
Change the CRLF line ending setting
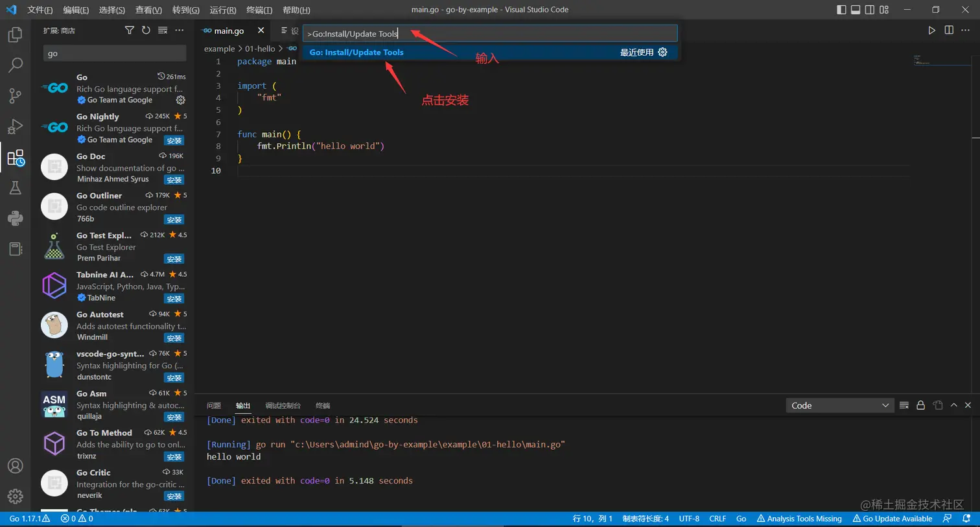point(717,519)
